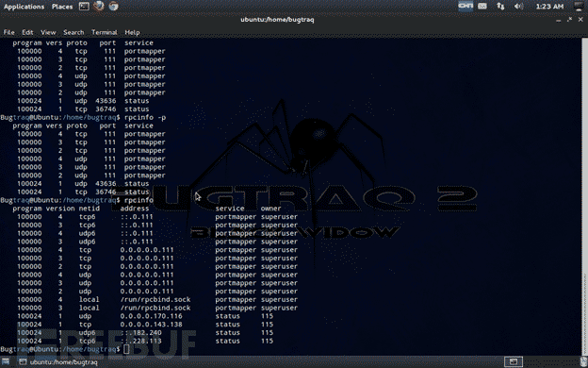Viewport: 588px width, 368px height.
Task: Click the show desktop icon in bottom panel
Action: [x=6, y=362]
